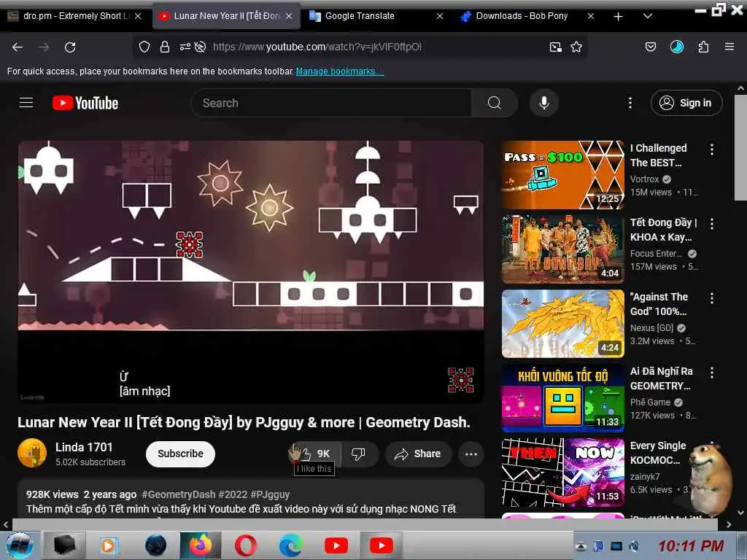Click the address bar URL
The height and width of the screenshot is (560, 747).
[x=317, y=47]
